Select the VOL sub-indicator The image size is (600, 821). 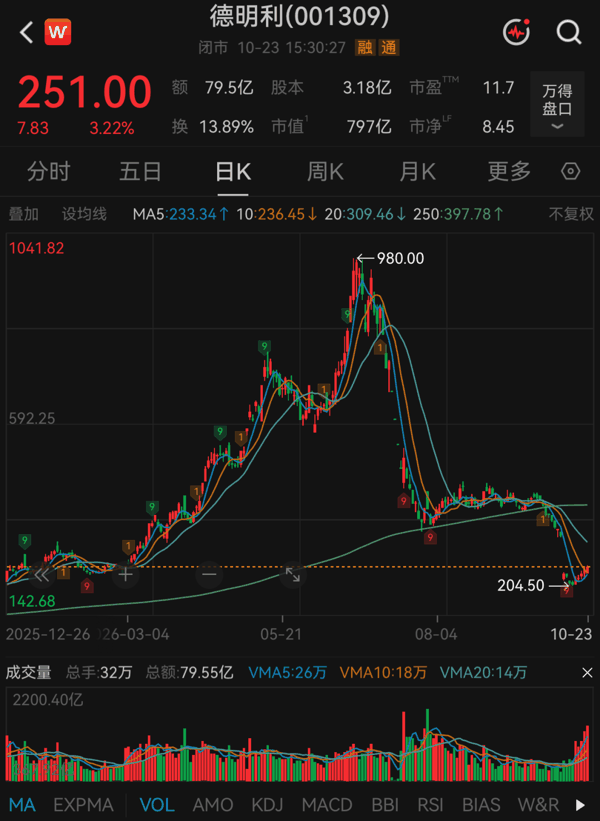(157, 805)
